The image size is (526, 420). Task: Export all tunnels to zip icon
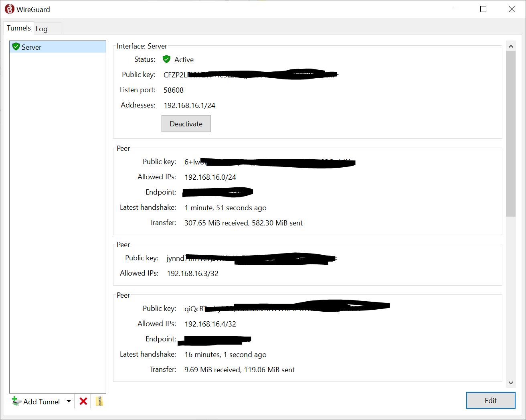tap(99, 401)
